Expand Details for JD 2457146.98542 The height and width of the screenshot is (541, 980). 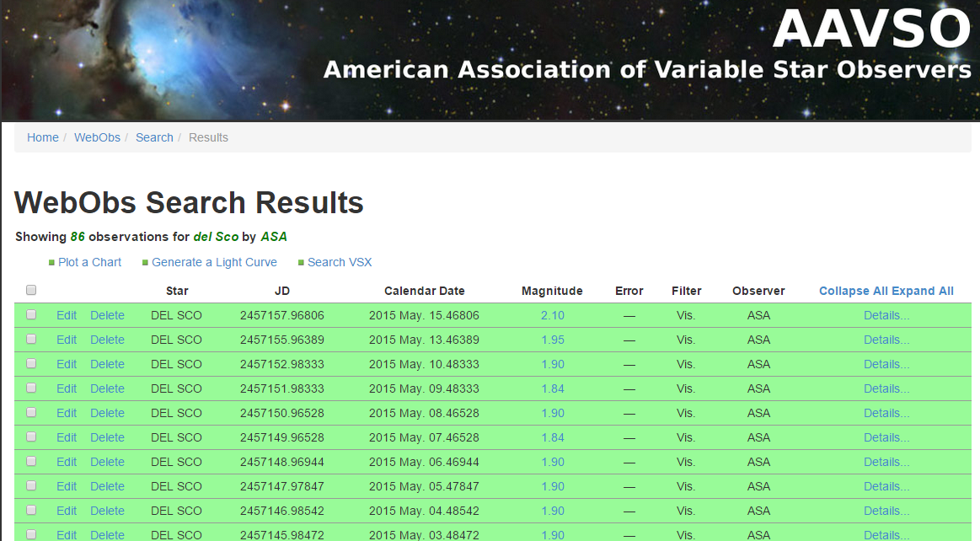pos(886,511)
